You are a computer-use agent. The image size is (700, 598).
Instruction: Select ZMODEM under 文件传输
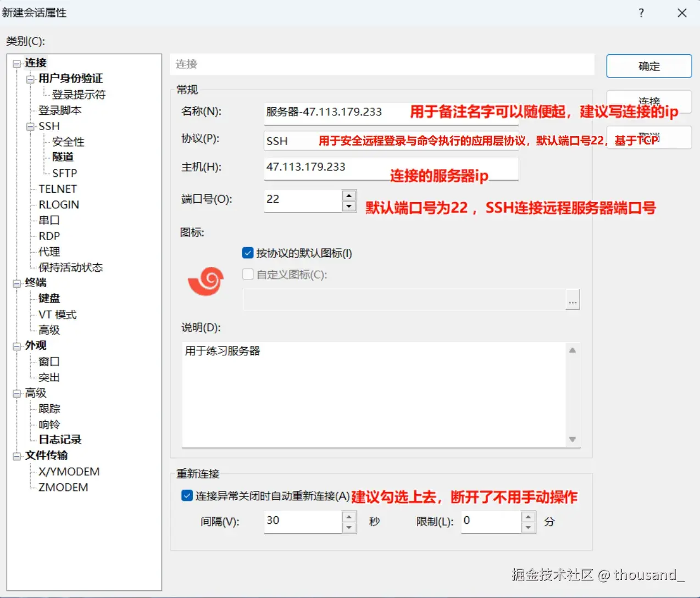[63, 487]
